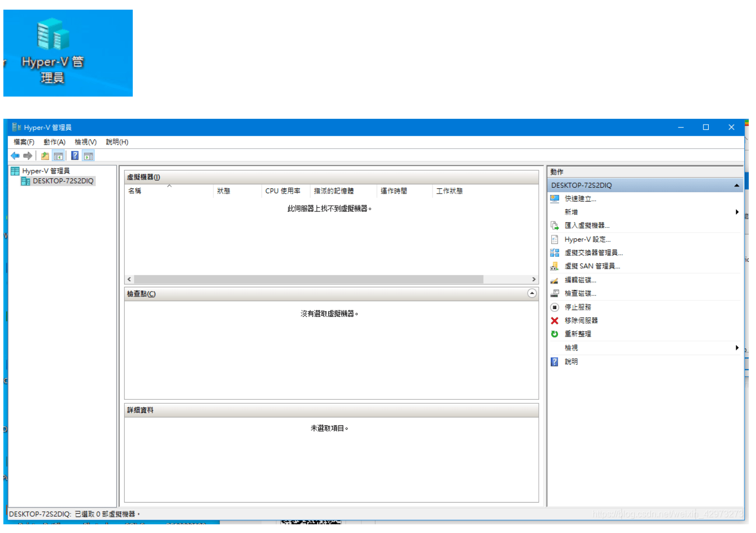Sort by 指派的記憶體 column header
This screenshot has height=533, width=756.
click(x=343, y=191)
